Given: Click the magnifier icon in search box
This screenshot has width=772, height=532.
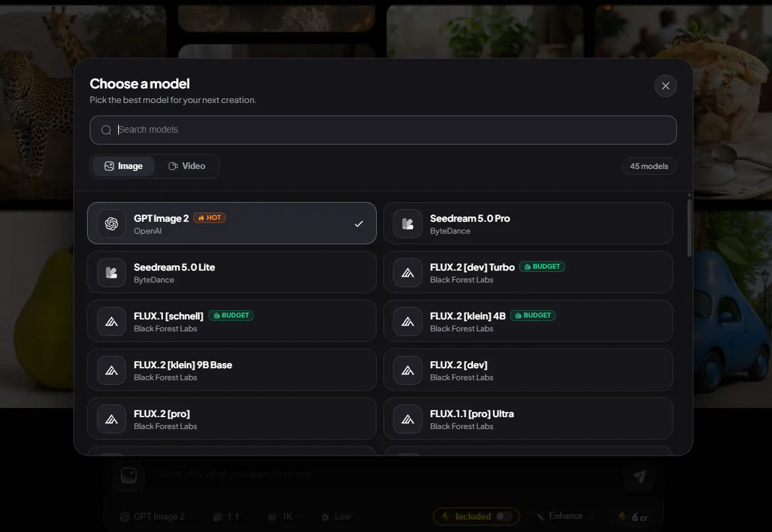Looking at the screenshot, I should pos(106,130).
